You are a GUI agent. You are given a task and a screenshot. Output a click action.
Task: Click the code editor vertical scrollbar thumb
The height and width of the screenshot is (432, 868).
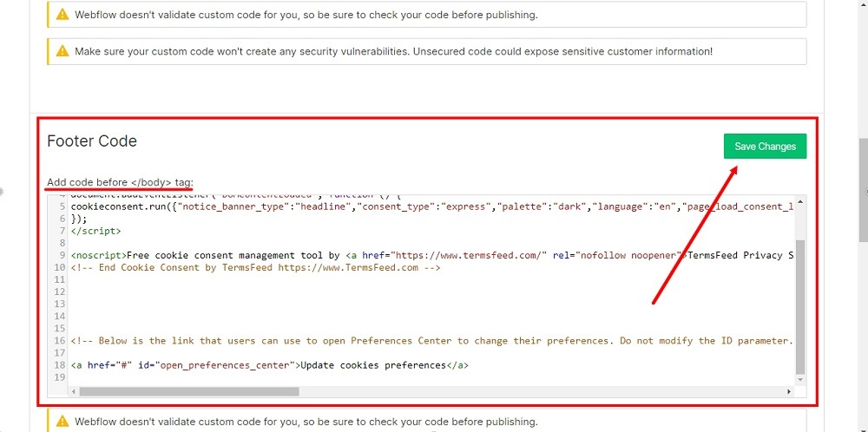coord(800,307)
